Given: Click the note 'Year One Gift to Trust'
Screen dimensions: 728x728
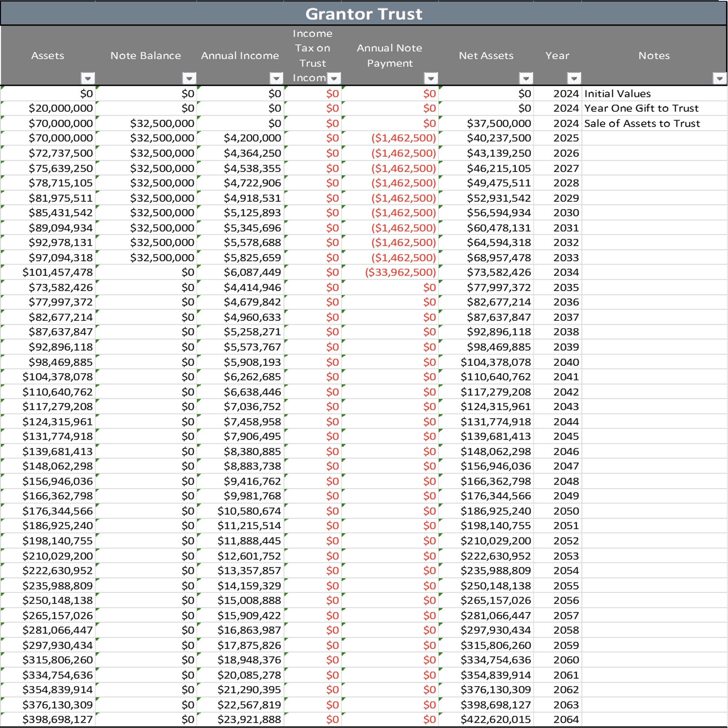Looking at the screenshot, I should point(641,108).
